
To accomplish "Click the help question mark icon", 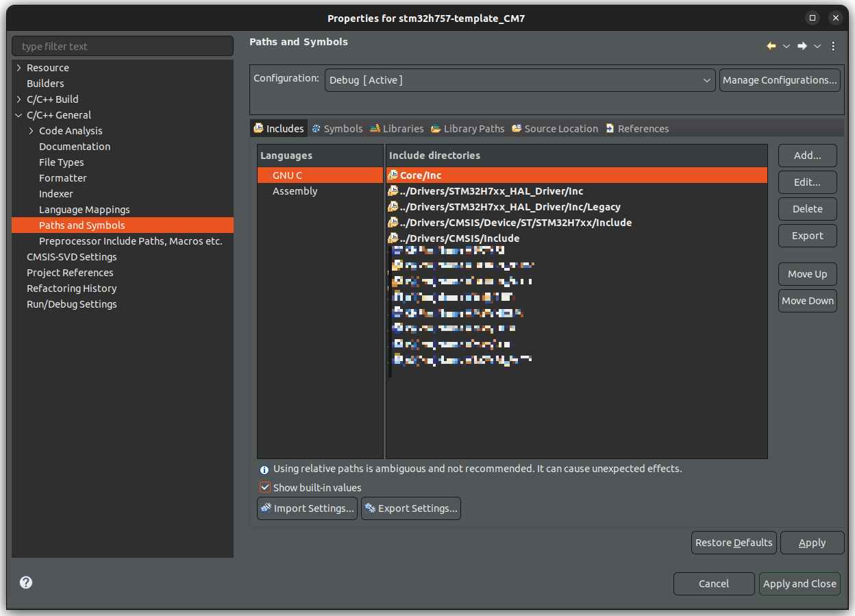I will 26,582.
